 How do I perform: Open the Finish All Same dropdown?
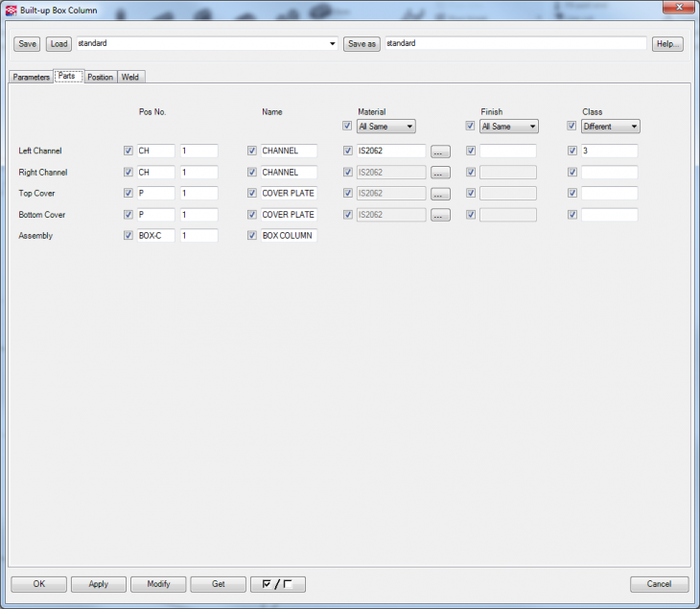click(x=508, y=127)
